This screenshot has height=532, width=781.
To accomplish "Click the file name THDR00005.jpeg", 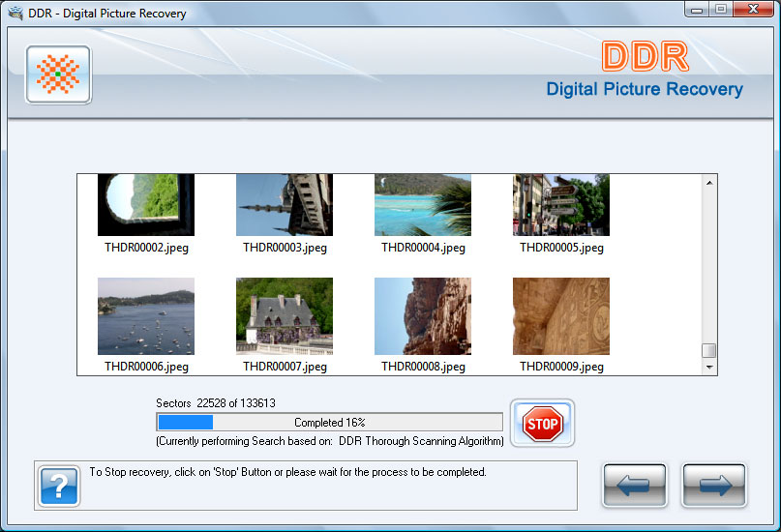I will (x=562, y=248).
